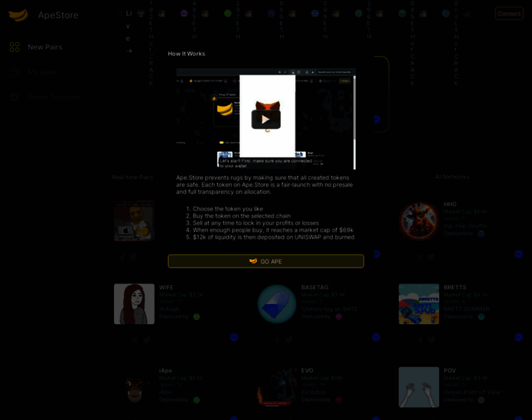Click the 'How It Works' heading

(186, 54)
